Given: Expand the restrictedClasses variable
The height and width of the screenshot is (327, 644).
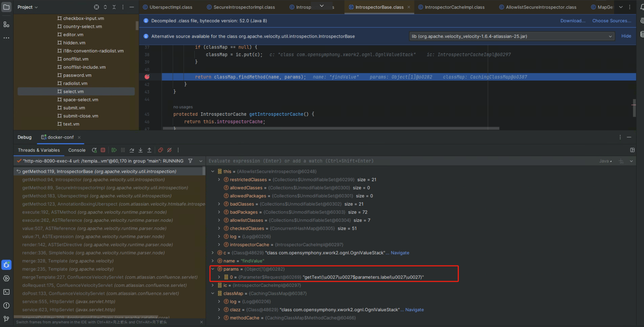Looking at the screenshot, I should point(219,180).
